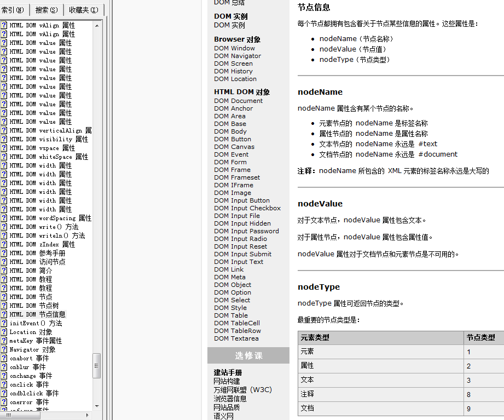Switch to the 索引 tab
The height and width of the screenshot is (420, 504).
tap(14, 10)
